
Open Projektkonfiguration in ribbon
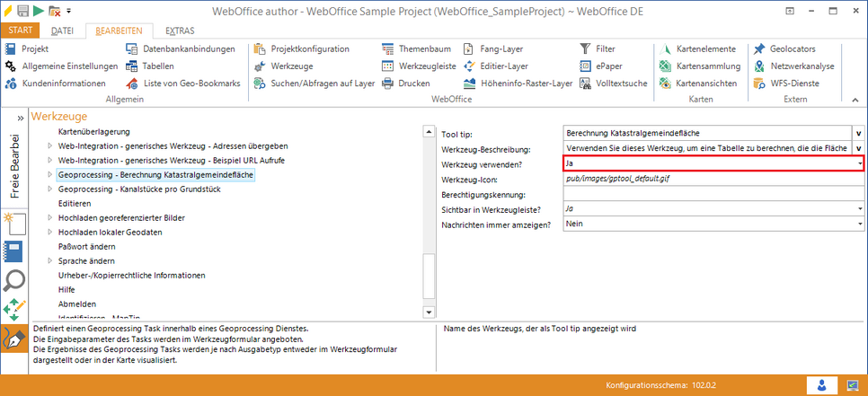pos(302,48)
